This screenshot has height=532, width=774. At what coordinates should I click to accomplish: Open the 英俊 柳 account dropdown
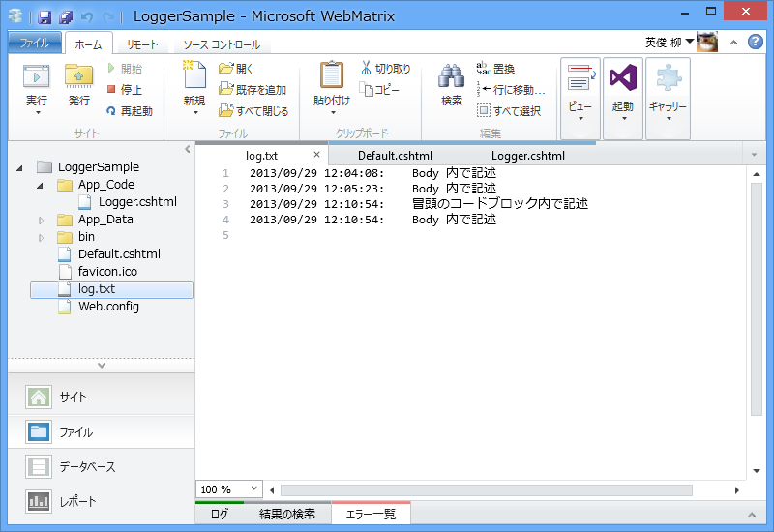[x=670, y=43]
